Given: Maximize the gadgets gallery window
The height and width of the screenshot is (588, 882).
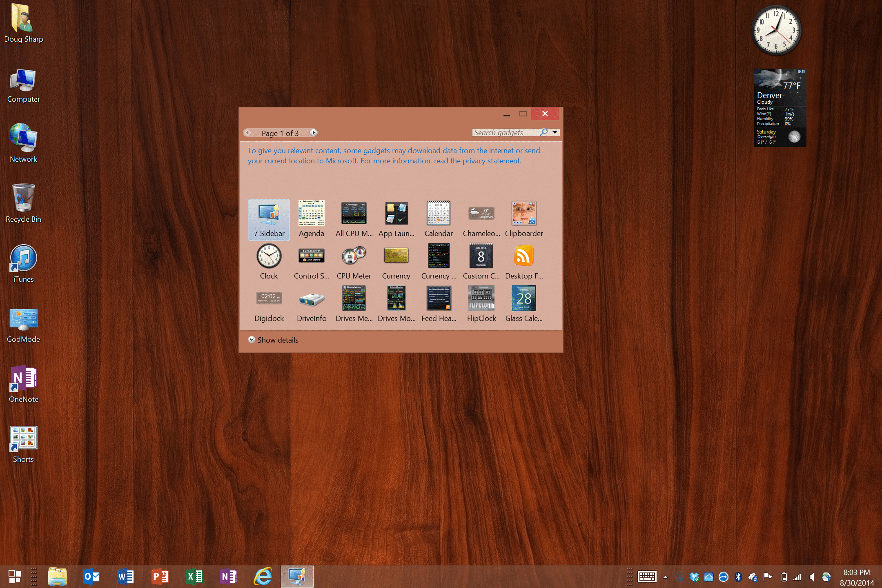Looking at the screenshot, I should [x=523, y=114].
